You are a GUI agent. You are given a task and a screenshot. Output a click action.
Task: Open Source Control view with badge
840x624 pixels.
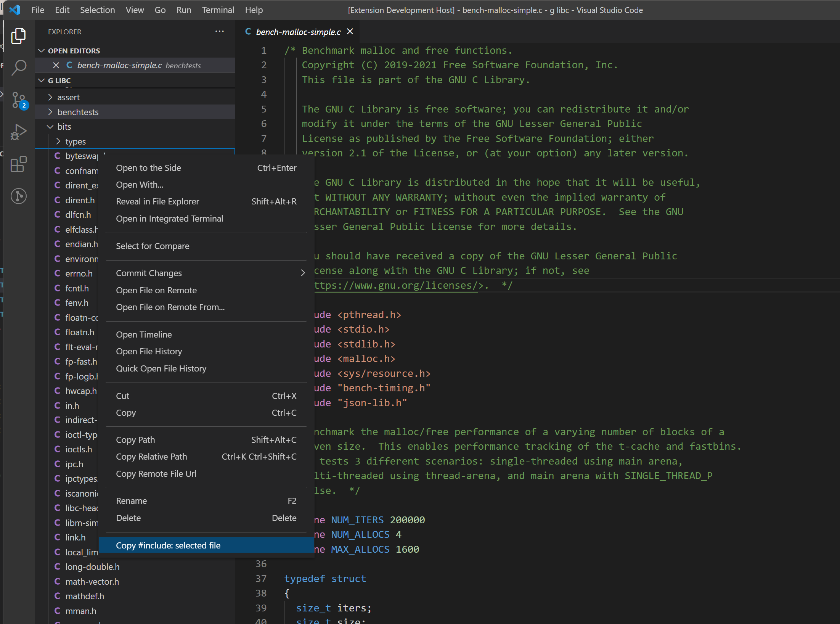point(18,100)
